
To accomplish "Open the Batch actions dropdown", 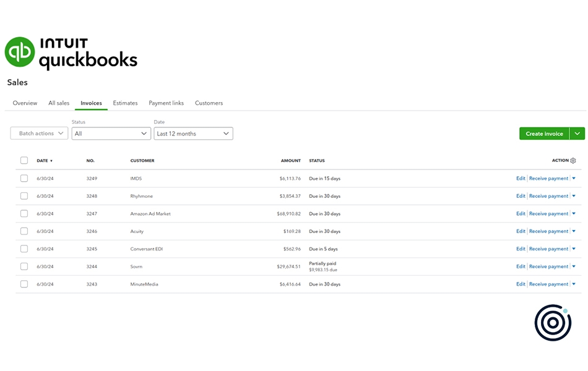I will tap(39, 134).
